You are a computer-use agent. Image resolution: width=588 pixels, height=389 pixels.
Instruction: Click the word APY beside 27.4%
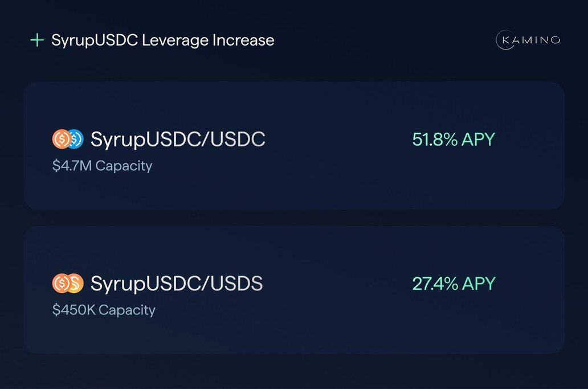[x=479, y=284]
